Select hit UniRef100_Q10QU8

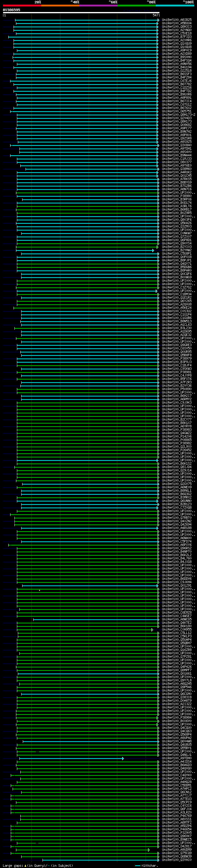176,47
